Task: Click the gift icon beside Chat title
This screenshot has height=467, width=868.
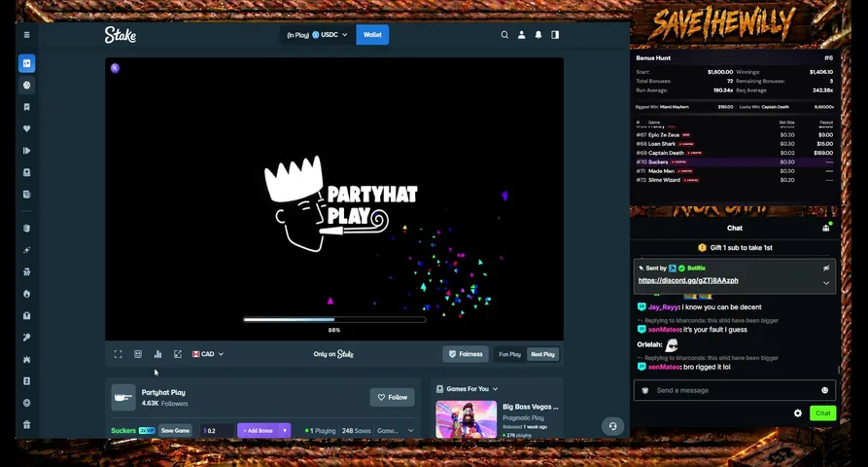Action: point(826,228)
